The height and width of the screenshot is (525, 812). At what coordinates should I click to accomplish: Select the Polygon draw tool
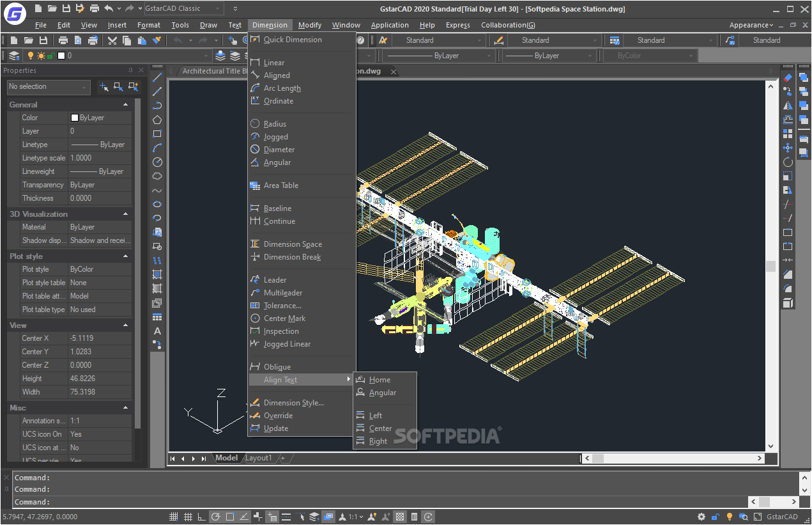157,120
